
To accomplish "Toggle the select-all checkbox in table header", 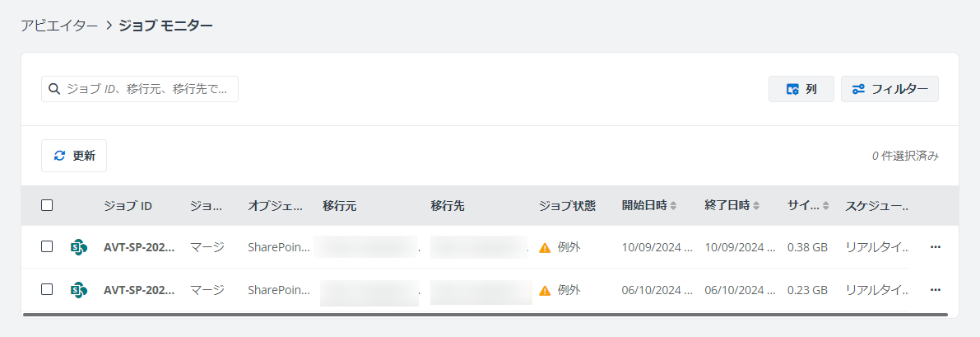I will click(47, 205).
